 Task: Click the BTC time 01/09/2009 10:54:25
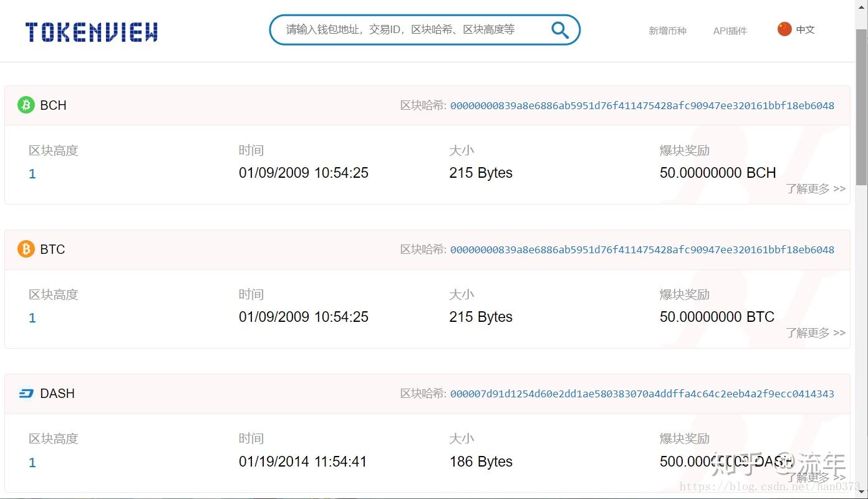304,317
